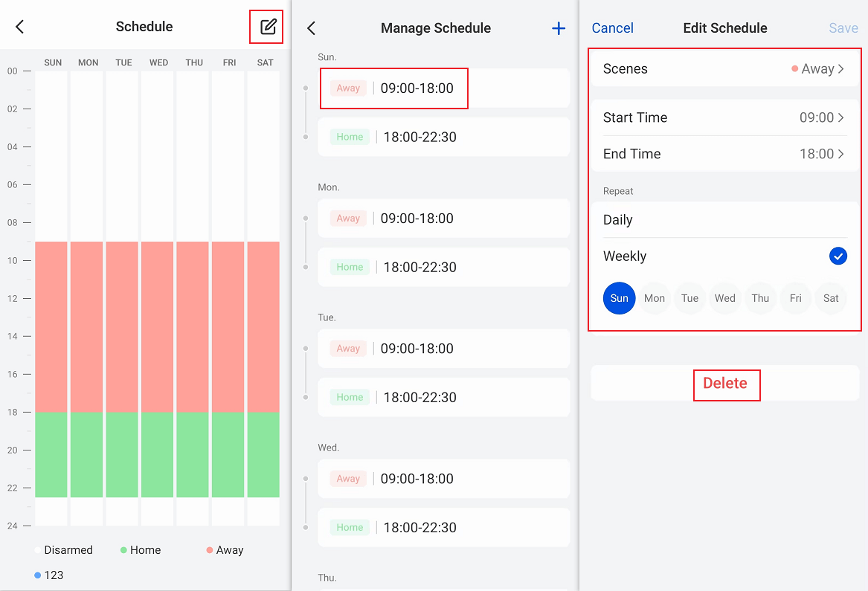868x591 pixels.
Task: Open Tuesday 18:00-22:30 Home schedule
Action: coord(443,397)
